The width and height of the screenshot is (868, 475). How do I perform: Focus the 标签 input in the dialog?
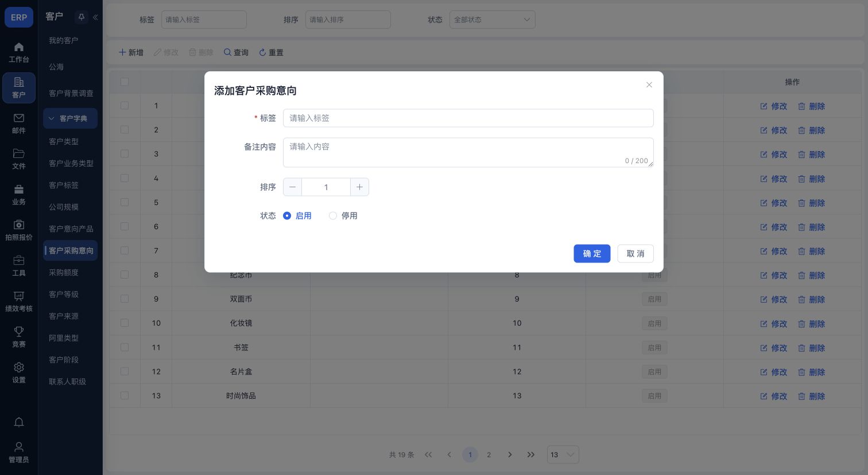click(468, 118)
